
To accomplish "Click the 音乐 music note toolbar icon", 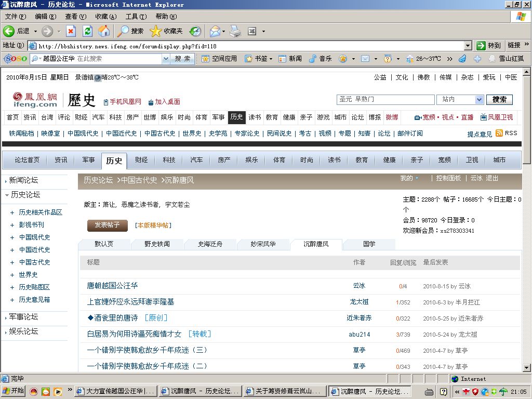I will 312,59.
